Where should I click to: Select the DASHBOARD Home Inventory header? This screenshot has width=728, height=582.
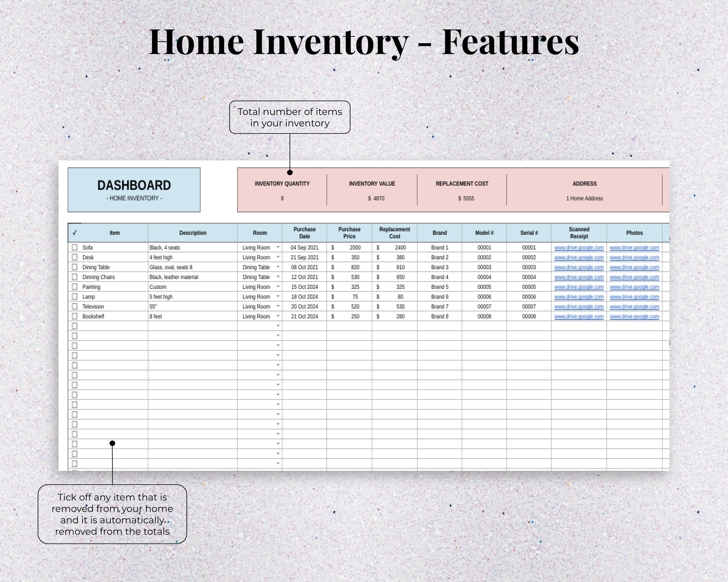tap(134, 189)
